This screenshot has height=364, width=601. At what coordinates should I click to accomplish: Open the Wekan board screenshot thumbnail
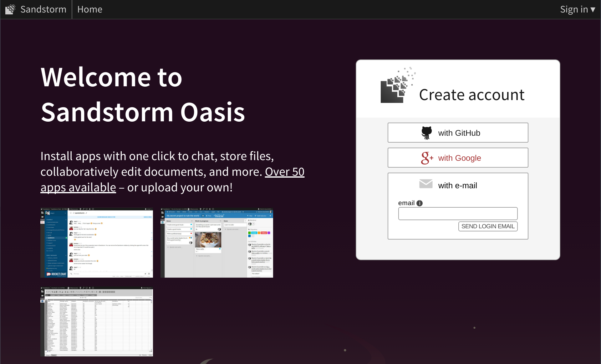click(217, 243)
